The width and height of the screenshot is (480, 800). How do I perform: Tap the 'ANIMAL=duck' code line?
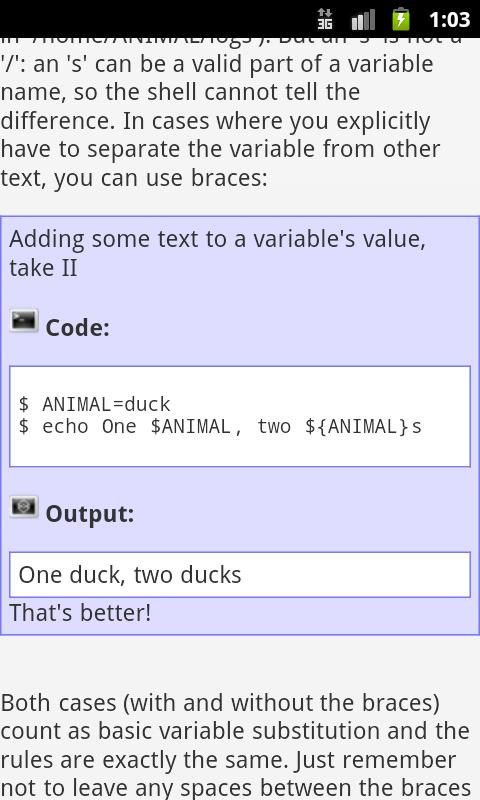tap(94, 404)
